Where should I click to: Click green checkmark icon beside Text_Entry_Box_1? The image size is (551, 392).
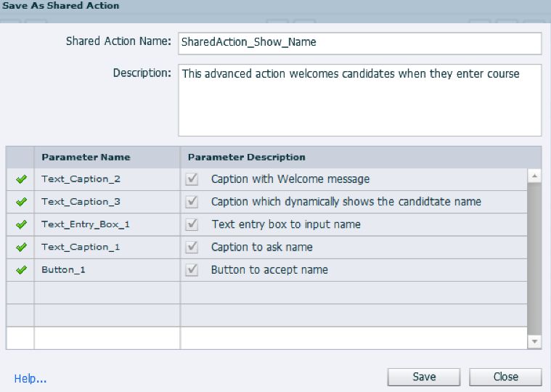click(21, 224)
